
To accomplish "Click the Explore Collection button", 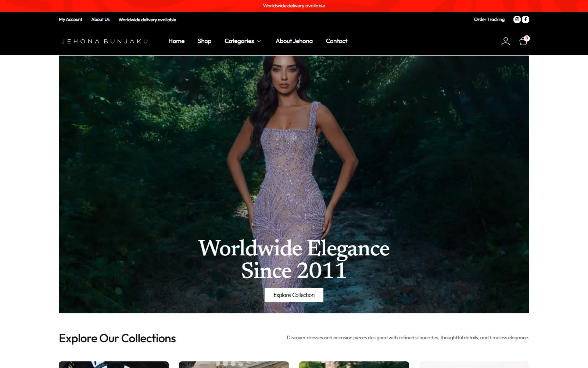I will point(294,295).
